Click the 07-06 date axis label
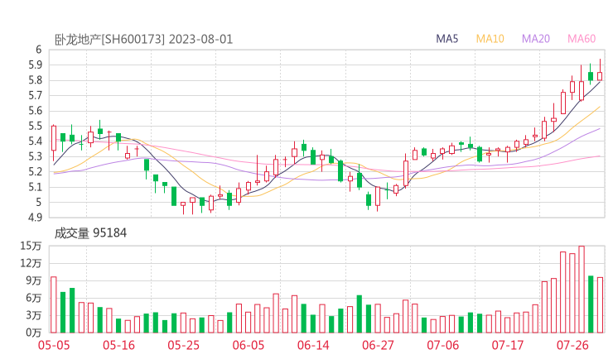This screenshot has height=364, width=613. pyautogui.click(x=442, y=345)
